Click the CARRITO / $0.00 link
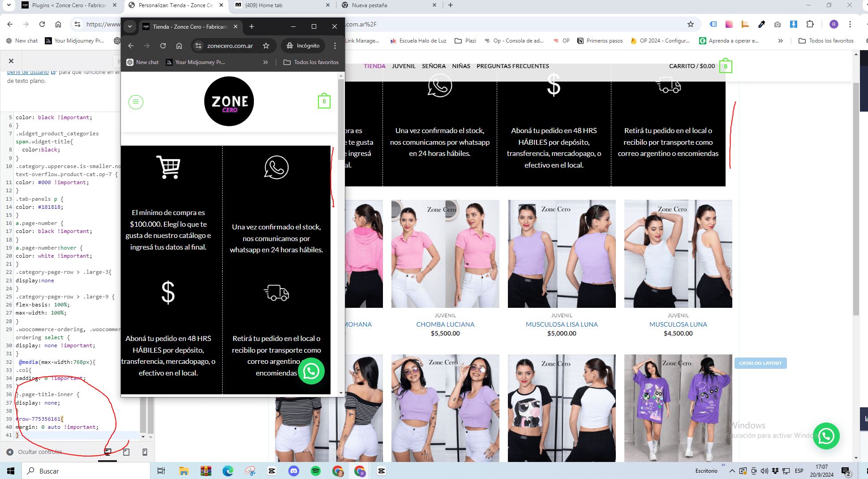This screenshot has width=868, height=479. click(692, 66)
